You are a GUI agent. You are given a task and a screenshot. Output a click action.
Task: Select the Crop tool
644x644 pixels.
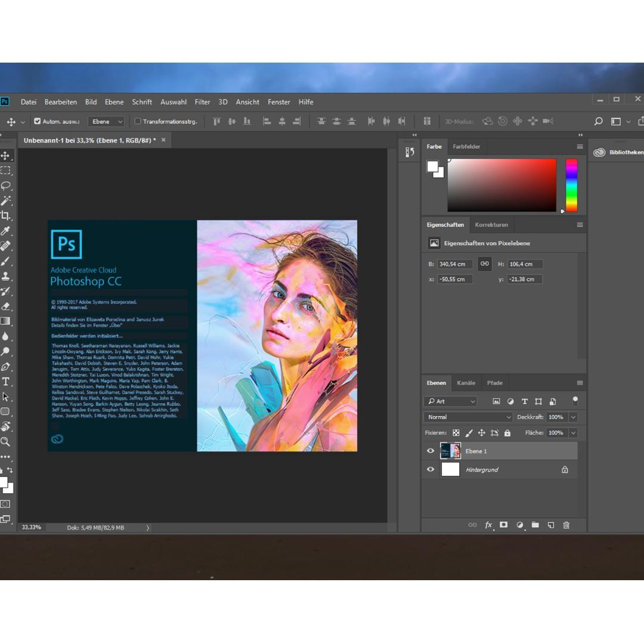(5, 216)
